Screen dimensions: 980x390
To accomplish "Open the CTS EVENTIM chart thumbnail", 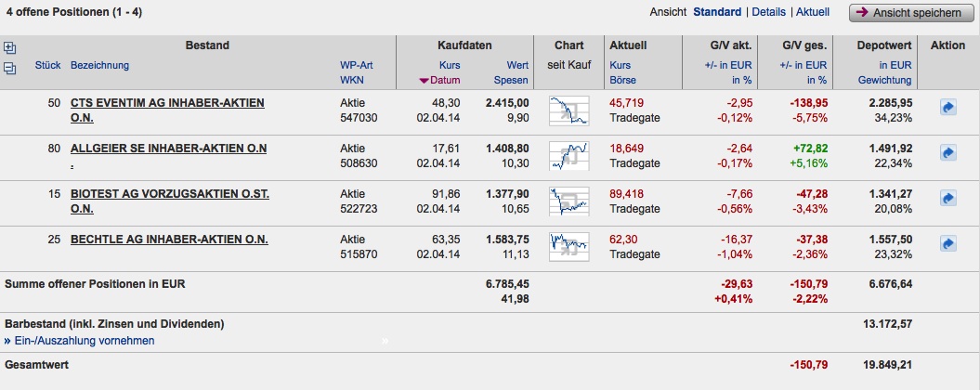I will pyautogui.click(x=568, y=110).
